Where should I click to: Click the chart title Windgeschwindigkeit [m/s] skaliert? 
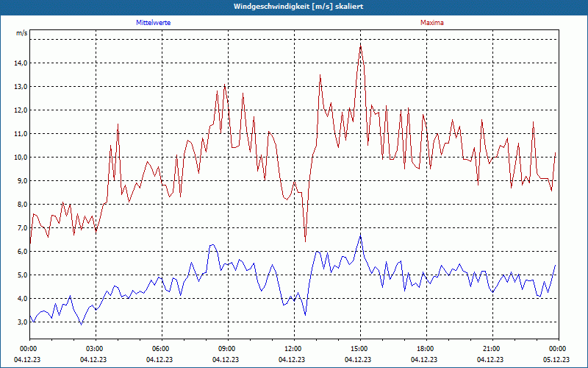(298, 7)
